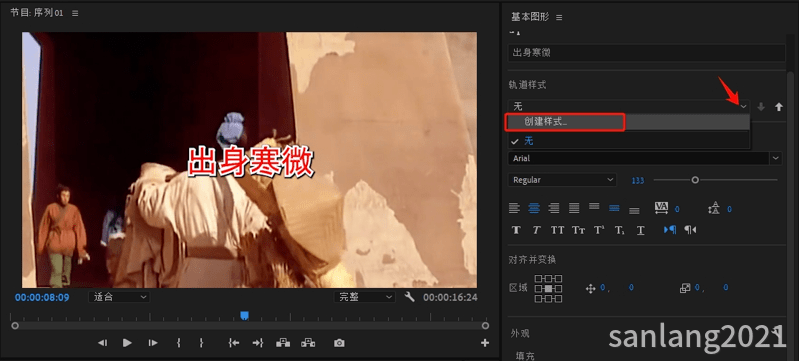Export frame with the camera icon
This screenshot has height=361, width=799.
pyautogui.click(x=339, y=343)
